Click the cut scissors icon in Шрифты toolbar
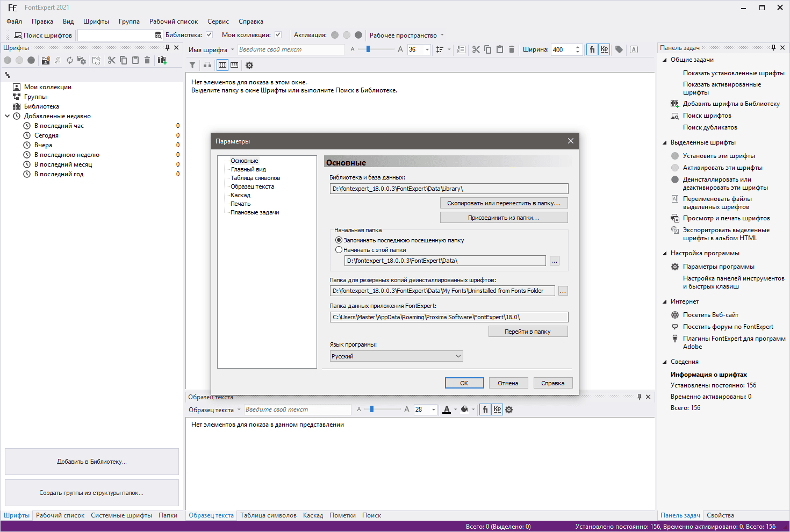 click(112, 60)
